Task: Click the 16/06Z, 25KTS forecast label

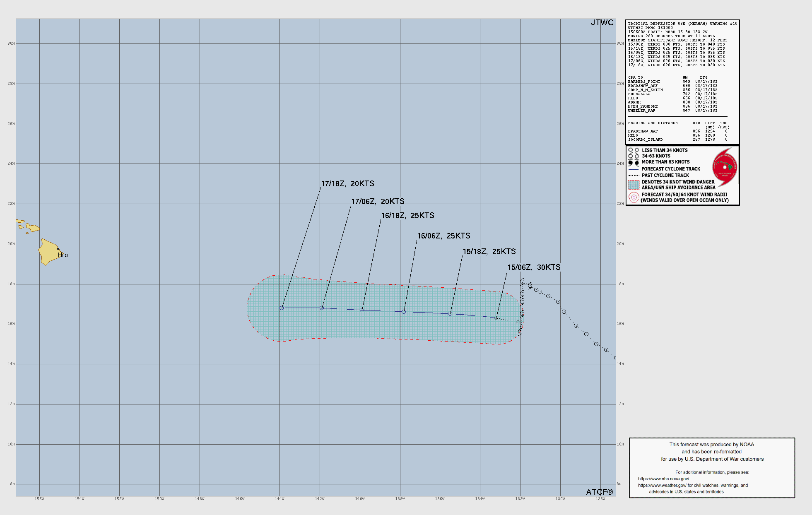Action: (443, 236)
